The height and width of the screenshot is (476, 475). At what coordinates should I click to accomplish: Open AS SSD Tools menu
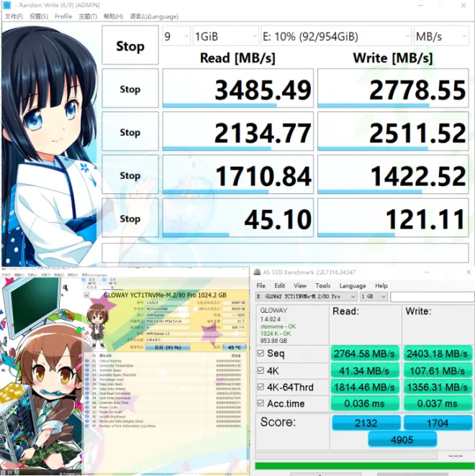[x=322, y=285]
